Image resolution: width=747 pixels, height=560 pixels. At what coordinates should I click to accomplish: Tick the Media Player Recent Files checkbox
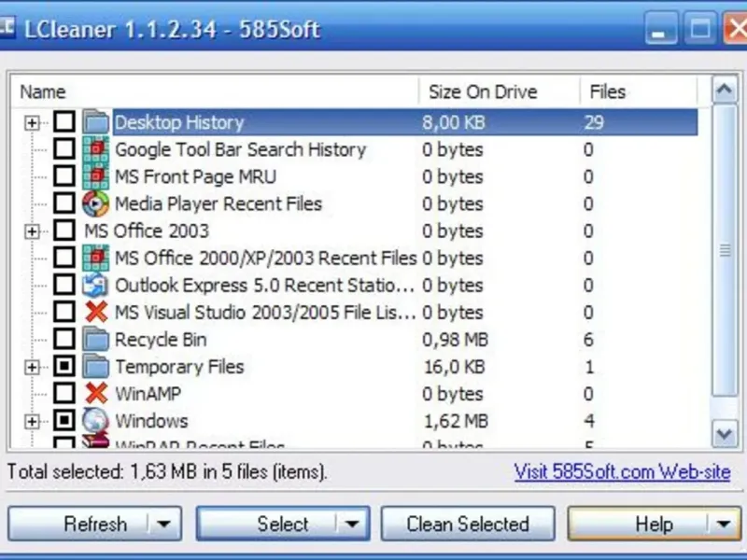coord(63,203)
